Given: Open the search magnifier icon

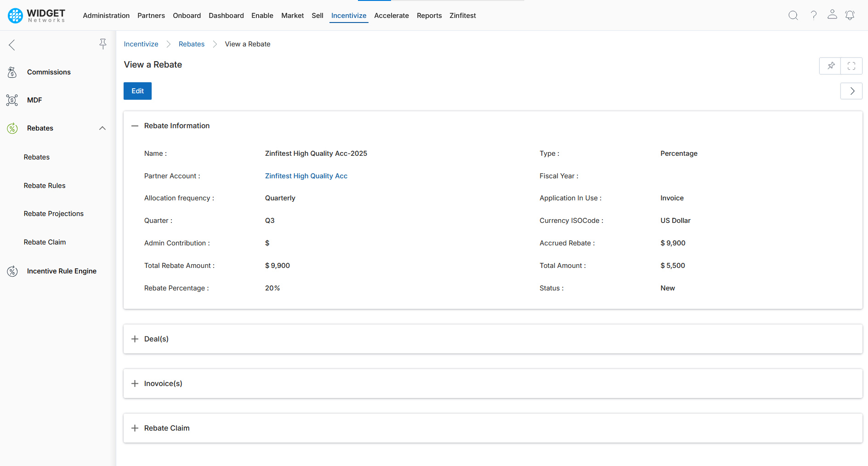Looking at the screenshot, I should click(793, 16).
